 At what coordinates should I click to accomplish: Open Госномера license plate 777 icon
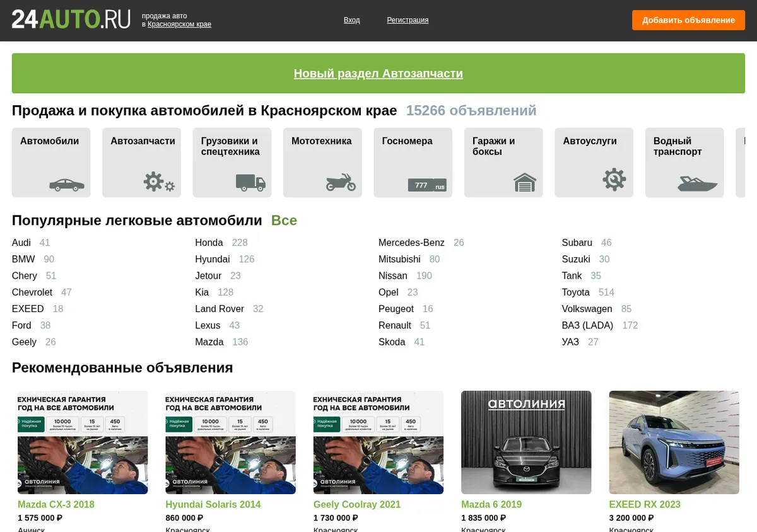427,185
